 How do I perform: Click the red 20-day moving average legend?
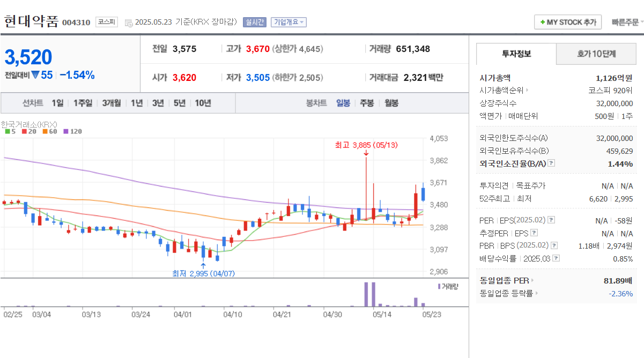[x=29, y=131]
